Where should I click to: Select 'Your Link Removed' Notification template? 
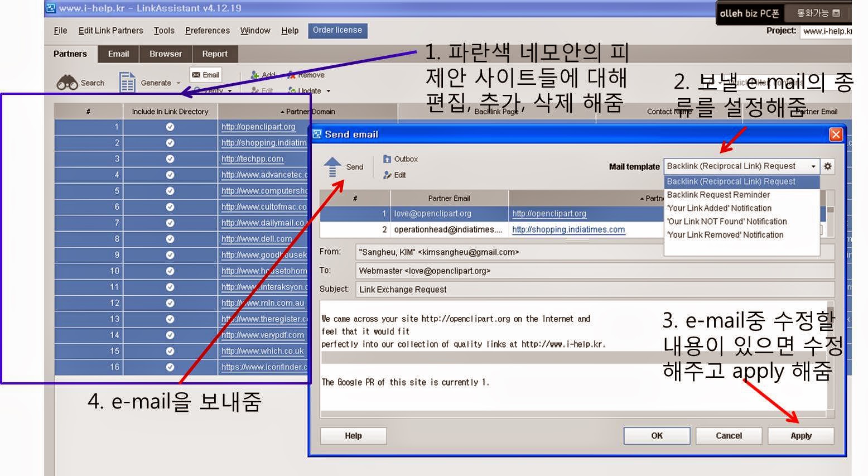click(725, 235)
